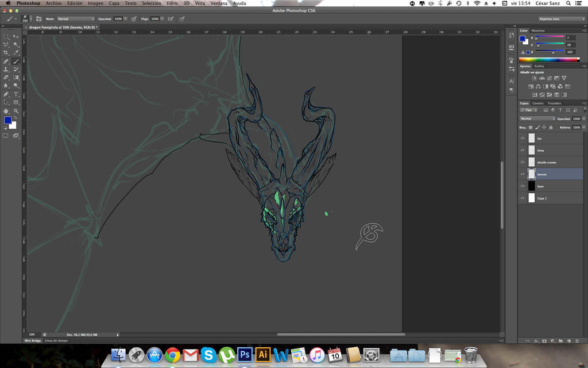
Task: Open the Archivo menu
Action: coord(53,3)
